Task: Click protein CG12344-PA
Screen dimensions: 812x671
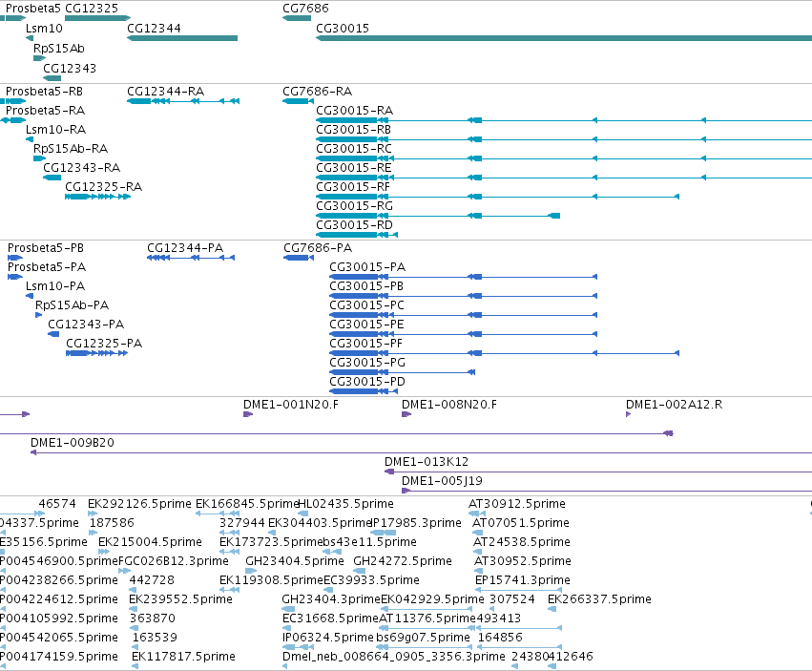Action: coord(185,248)
